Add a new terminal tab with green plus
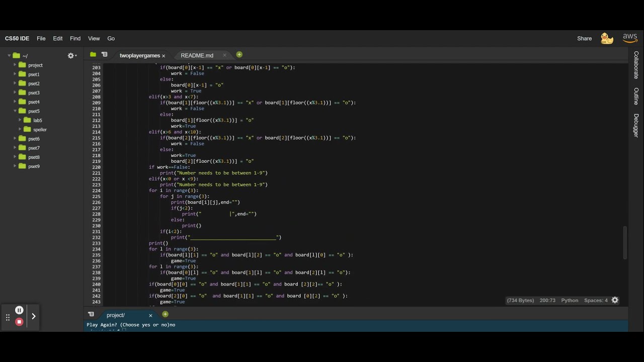Image resolution: width=644 pixels, height=362 pixels. point(165,314)
